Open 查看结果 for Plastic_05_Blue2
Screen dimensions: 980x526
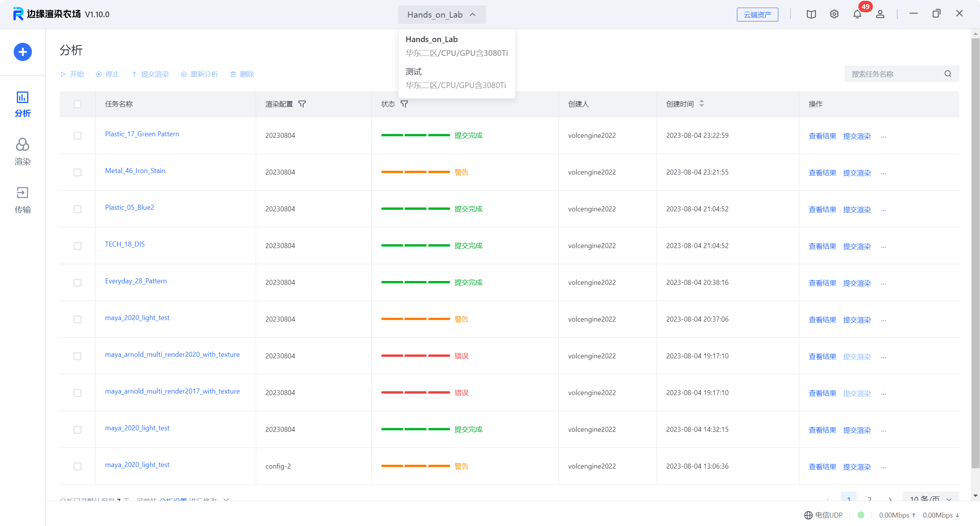(x=822, y=209)
